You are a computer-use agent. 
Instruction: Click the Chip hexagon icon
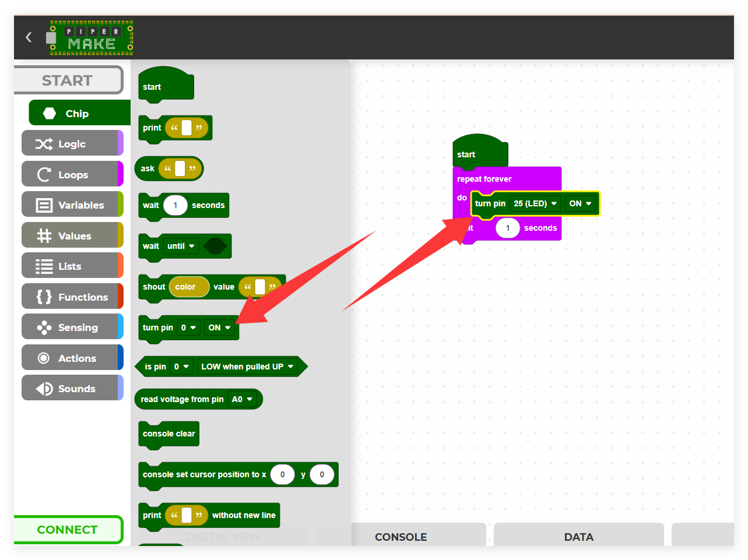(50, 113)
